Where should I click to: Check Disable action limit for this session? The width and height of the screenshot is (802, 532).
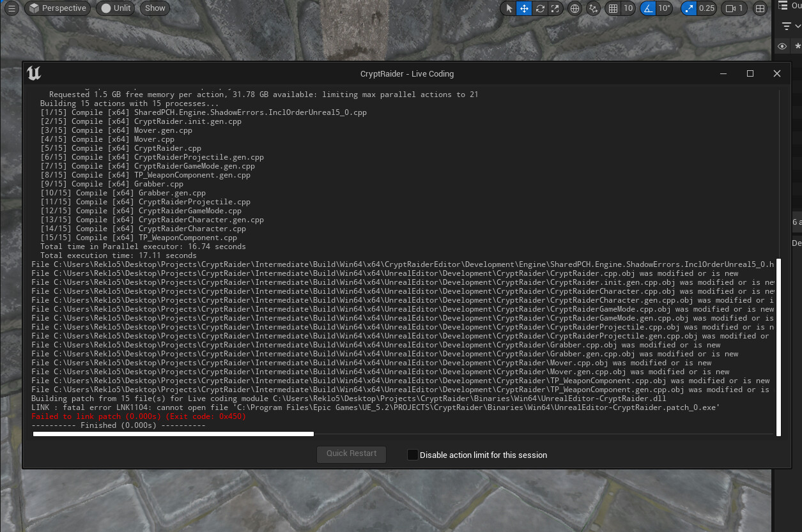coord(413,455)
